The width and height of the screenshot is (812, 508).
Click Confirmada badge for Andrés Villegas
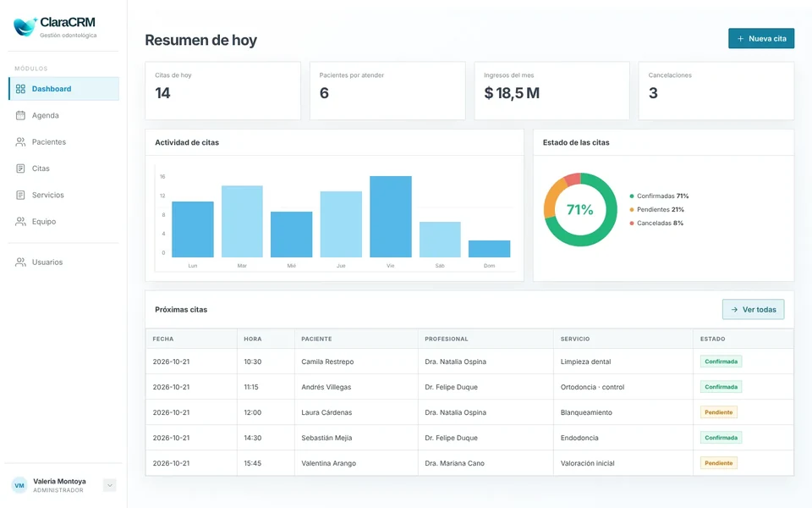tap(721, 387)
